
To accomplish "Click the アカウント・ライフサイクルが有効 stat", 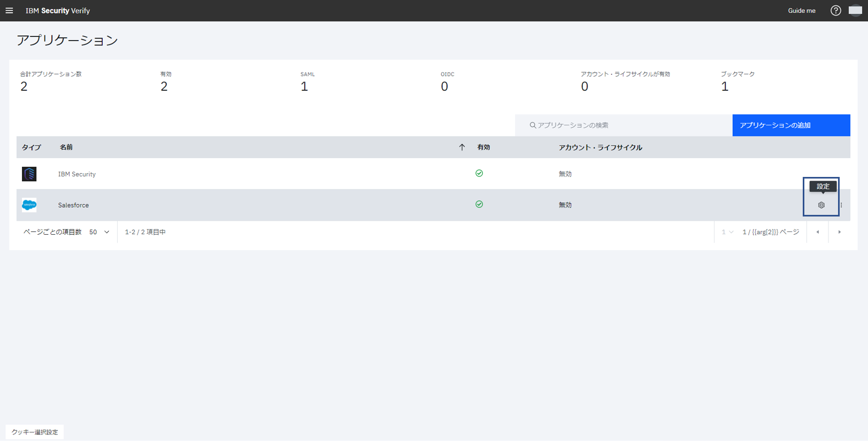I will pos(625,81).
